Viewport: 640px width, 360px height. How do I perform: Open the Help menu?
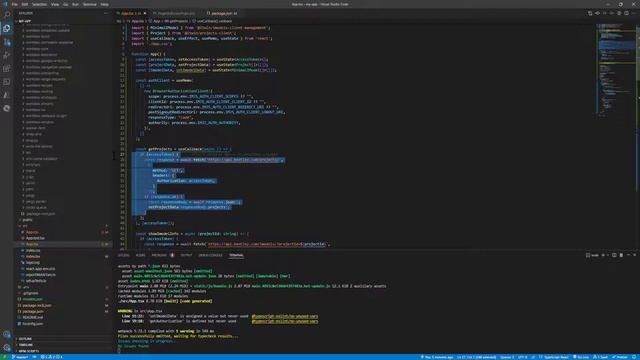click(104, 4)
